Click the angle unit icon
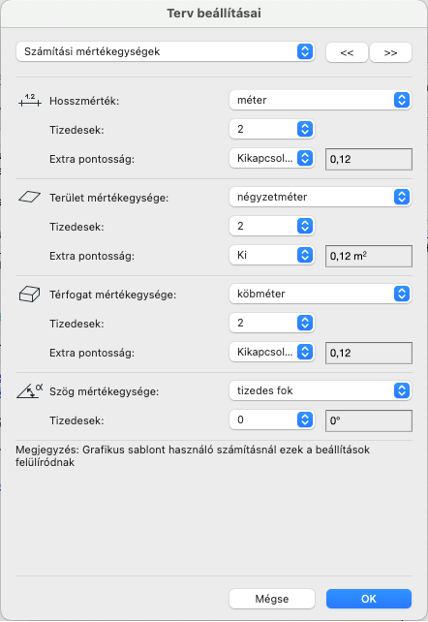 coord(30,390)
